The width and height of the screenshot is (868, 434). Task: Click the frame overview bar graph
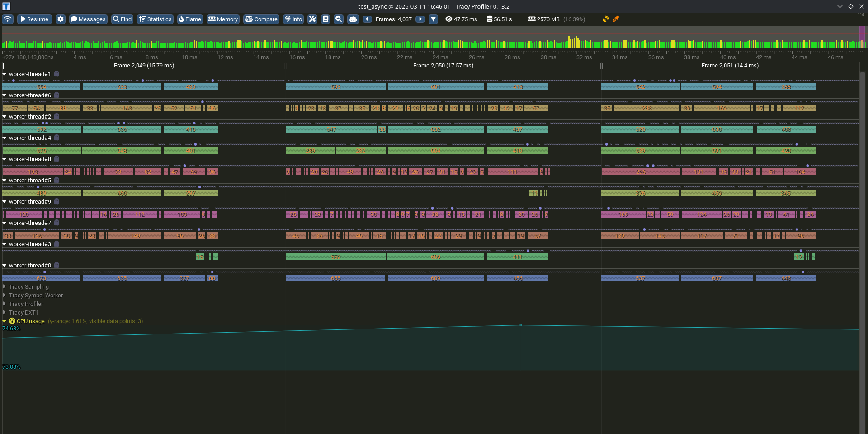(433, 37)
